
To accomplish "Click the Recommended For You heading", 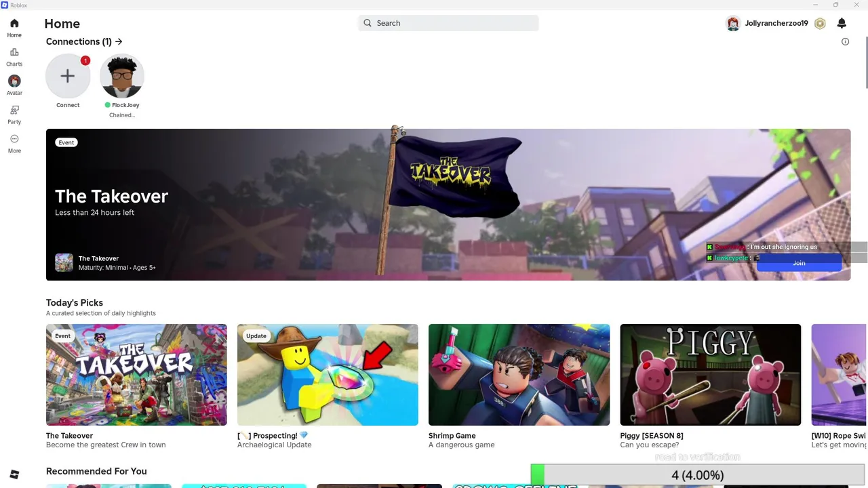I will click(96, 471).
